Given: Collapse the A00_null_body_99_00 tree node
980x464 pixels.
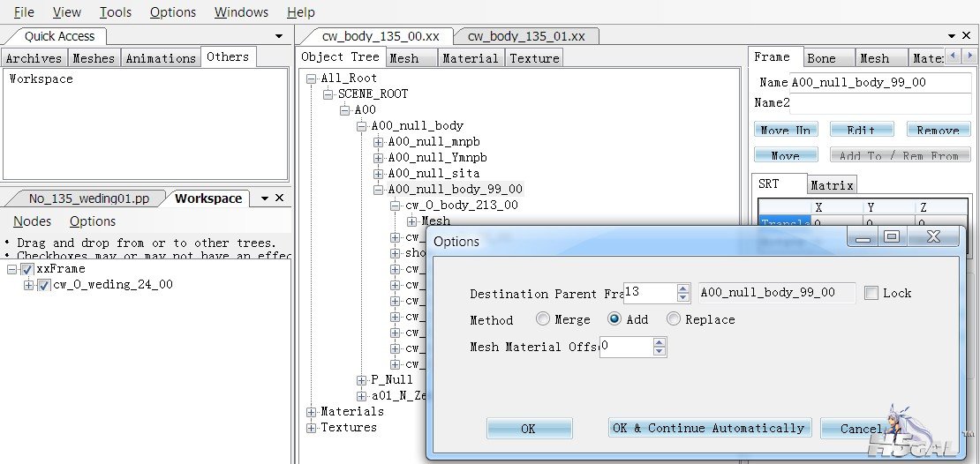Looking at the screenshot, I should (x=379, y=190).
